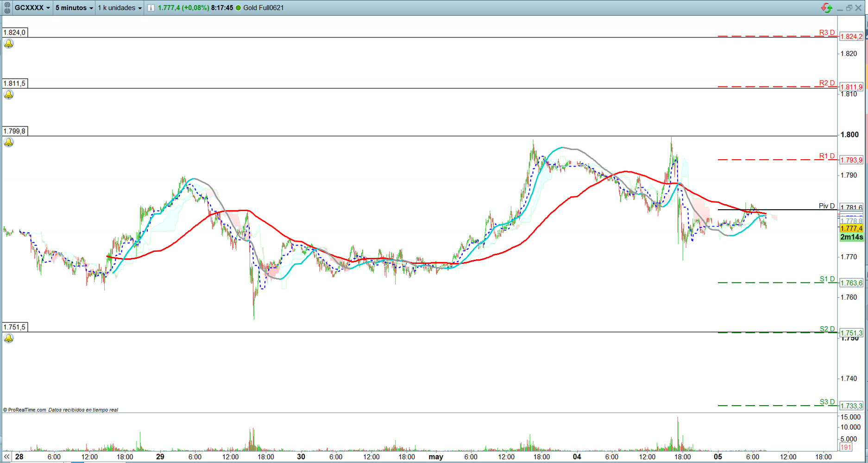Click the R2 D resistance label
The height and width of the screenshot is (463, 868).
click(827, 83)
